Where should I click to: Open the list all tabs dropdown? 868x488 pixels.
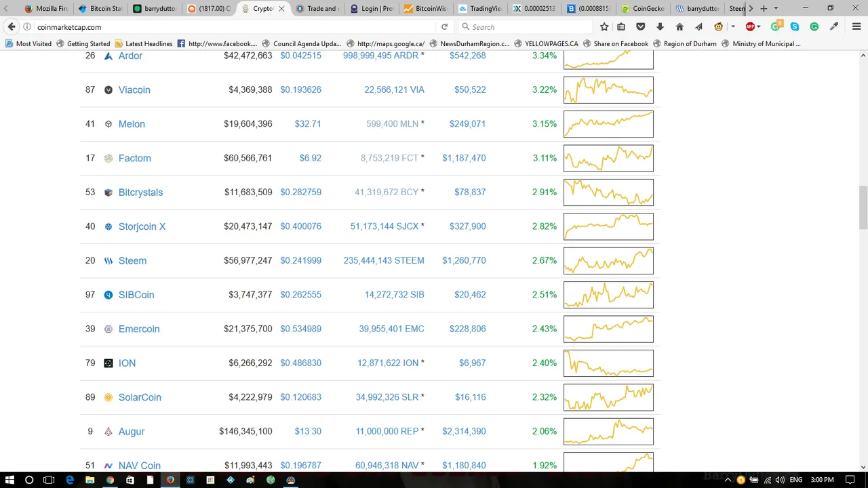[x=776, y=9]
